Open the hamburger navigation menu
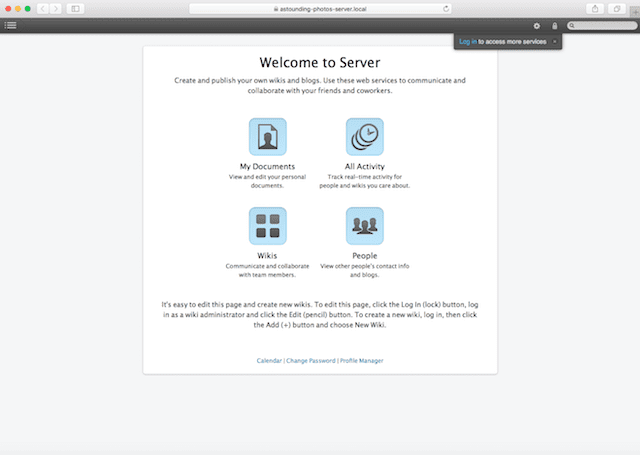 tap(10, 25)
